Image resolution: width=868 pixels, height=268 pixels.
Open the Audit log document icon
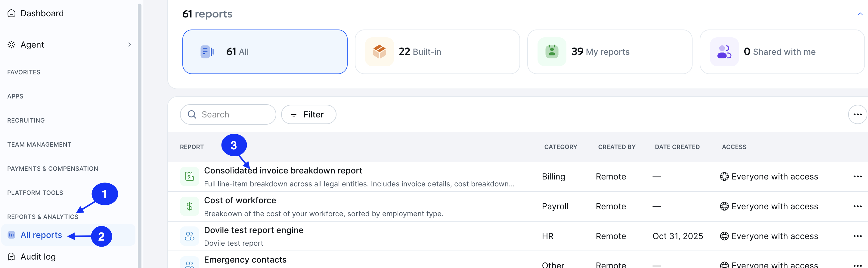coord(11,257)
